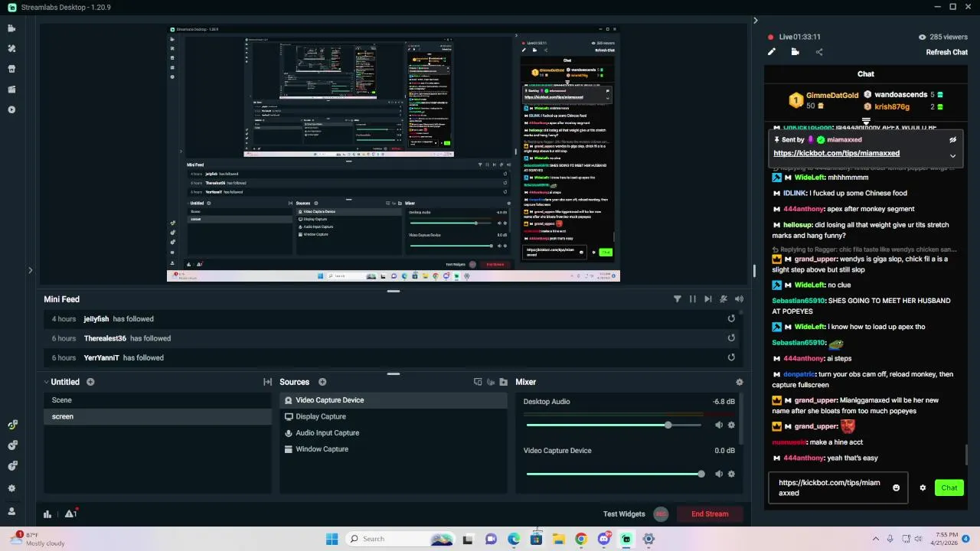
Task: Open scene transitions icon beside Untitled
Action: click(267, 382)
